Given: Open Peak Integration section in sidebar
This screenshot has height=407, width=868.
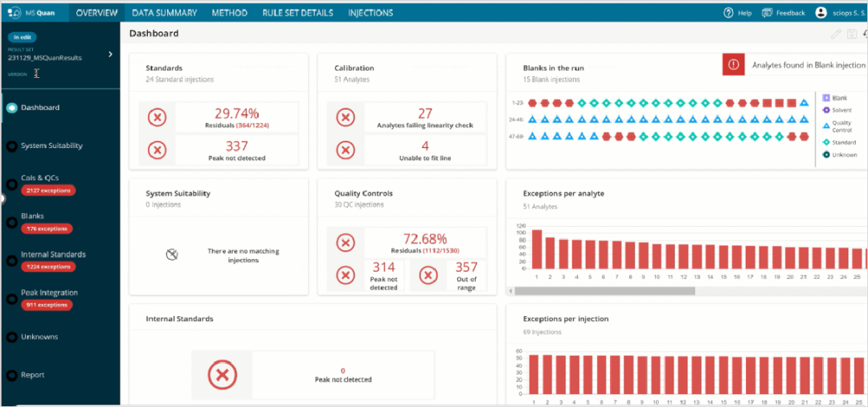Looking at the screenshot, I should point(49,293).
